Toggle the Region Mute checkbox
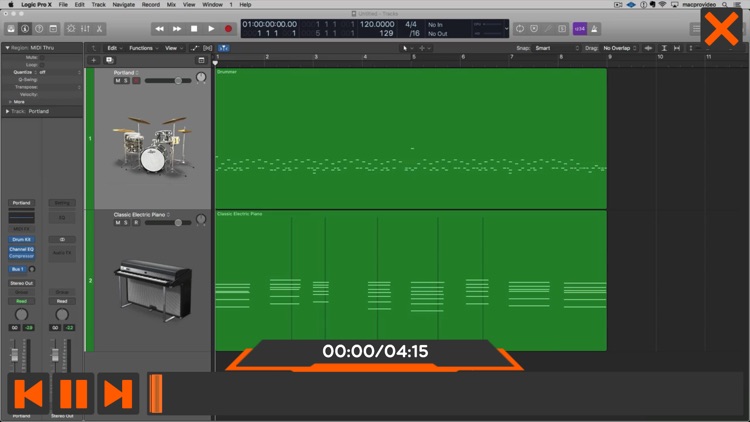 42,57
